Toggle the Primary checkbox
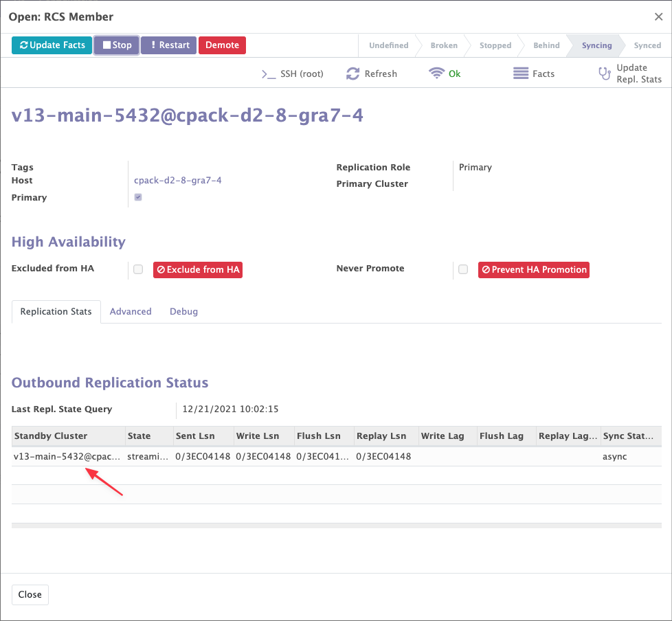 coord(138,197)
